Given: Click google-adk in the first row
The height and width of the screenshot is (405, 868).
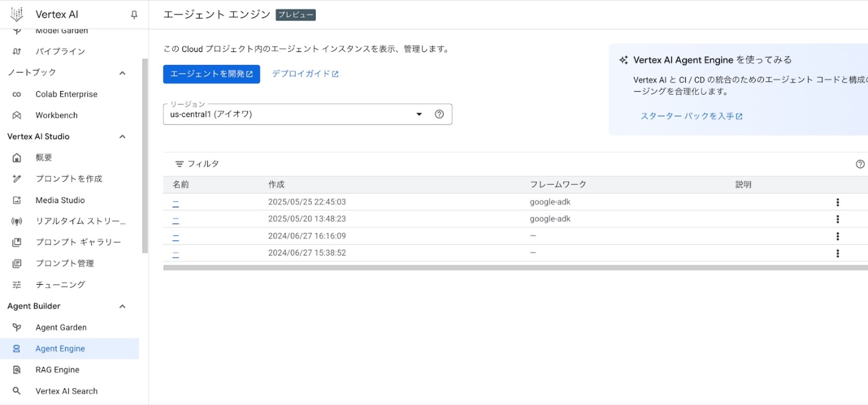Looking at the screenshot, I should (550, 202).
